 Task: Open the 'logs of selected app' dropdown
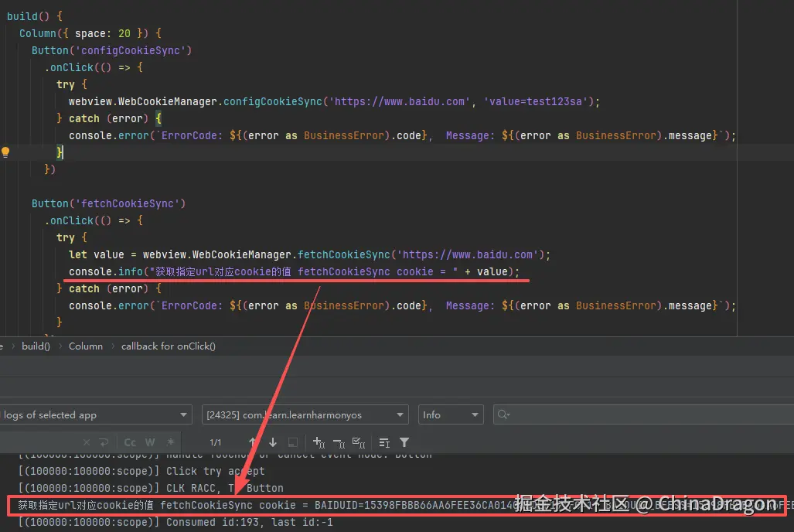point(95,415)
